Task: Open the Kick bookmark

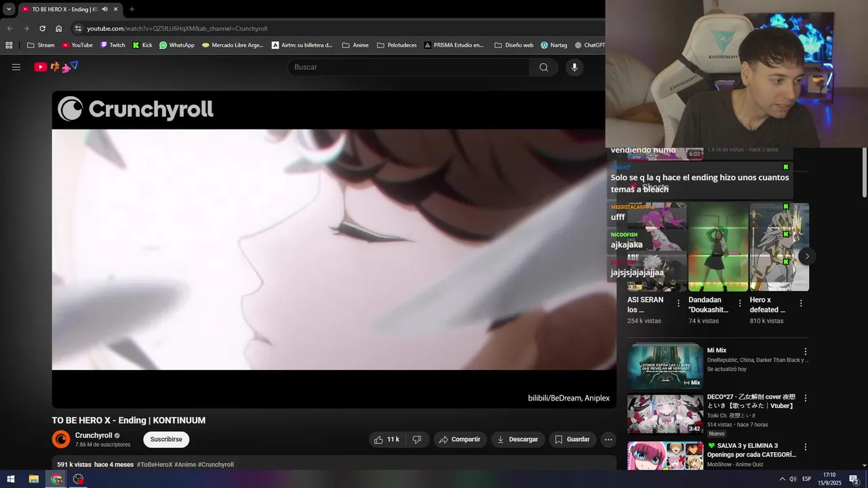Action: [142, 45]
